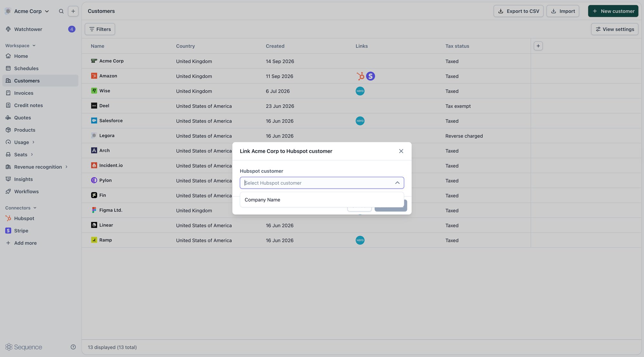Click the Wise company logo
Screen dimensions: 644x357
tap(94, 91)
